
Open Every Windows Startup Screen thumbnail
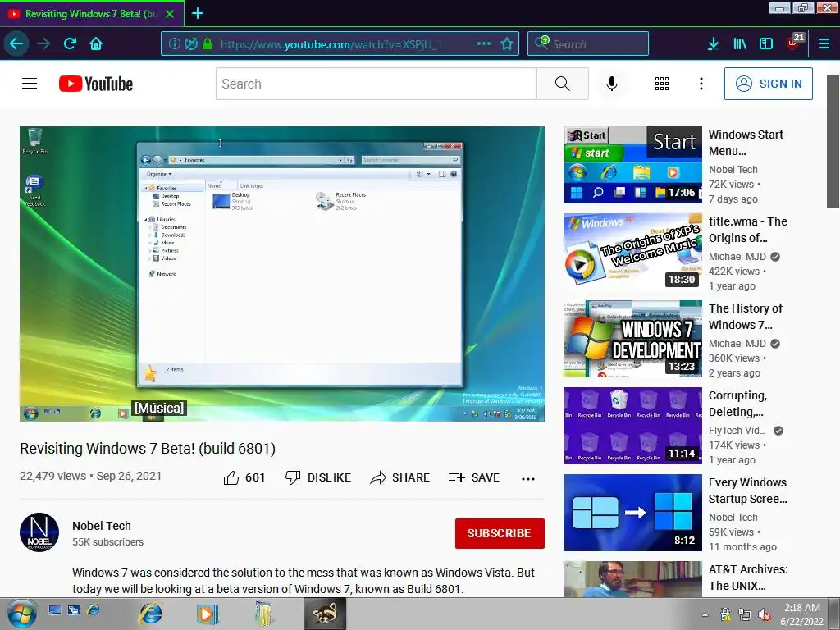point(632,513)
